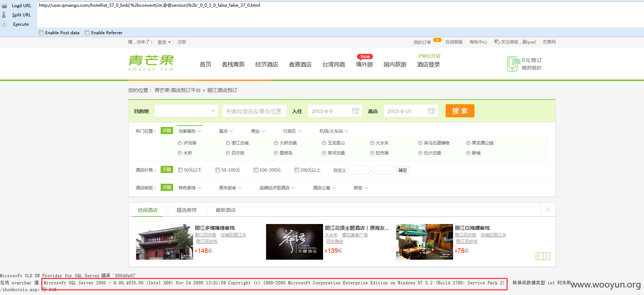Screen dimensions: 644x295
Task: Open 经济酒店 navigation item
Action: point(267,65)
